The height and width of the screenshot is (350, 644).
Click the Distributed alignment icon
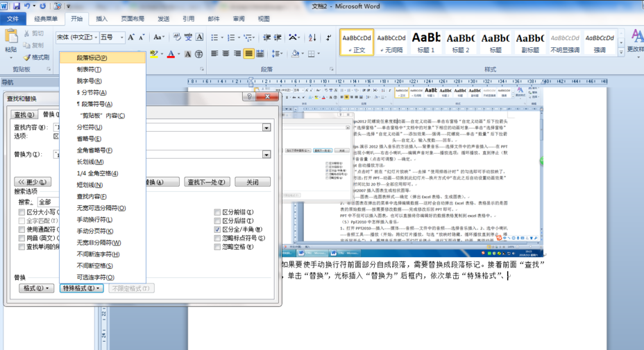pos(260,54)
